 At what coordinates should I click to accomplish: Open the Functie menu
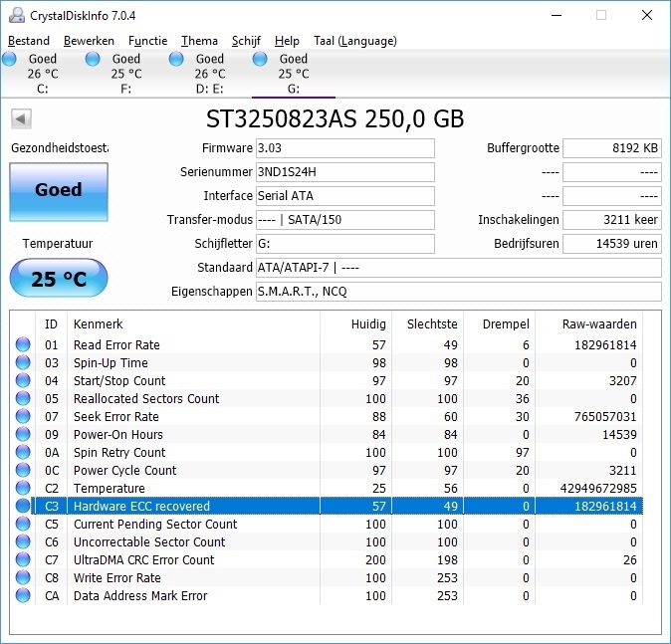point(147,41)
